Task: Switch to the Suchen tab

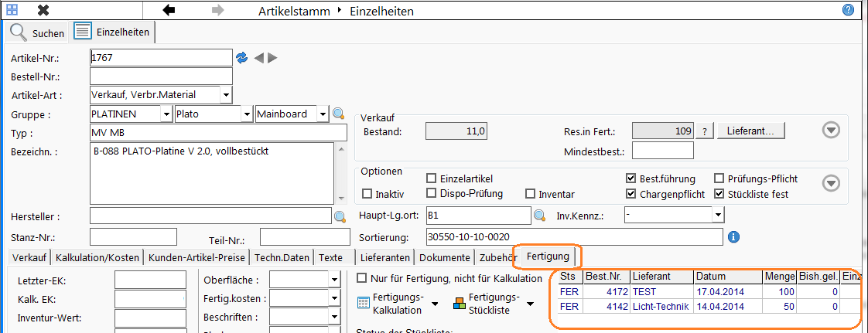Action: point(38,32)
